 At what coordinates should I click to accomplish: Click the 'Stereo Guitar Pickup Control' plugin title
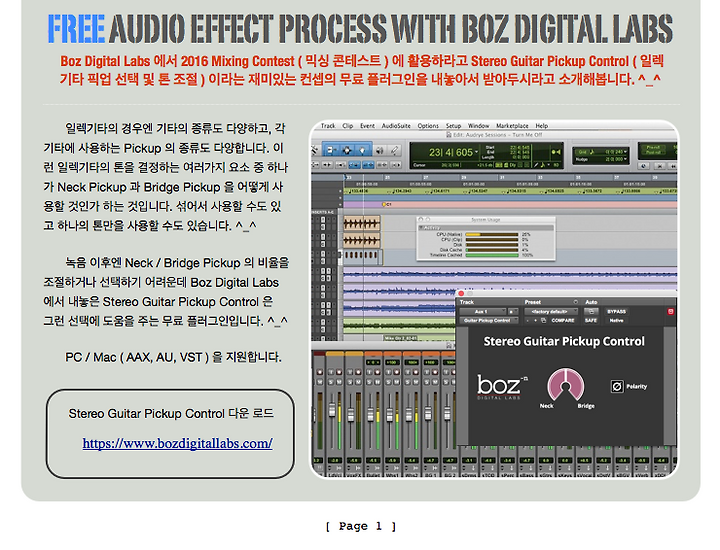pos(564,342)
